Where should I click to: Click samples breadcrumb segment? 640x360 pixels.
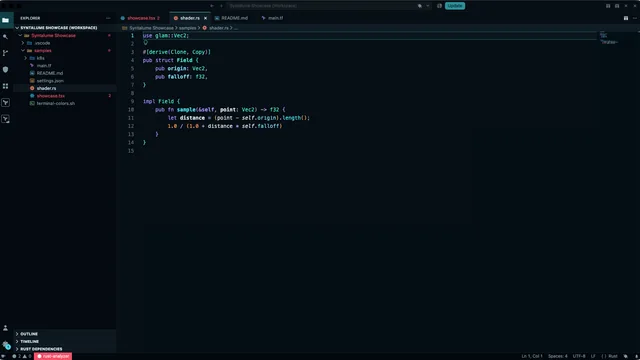(x=187, y=28)
